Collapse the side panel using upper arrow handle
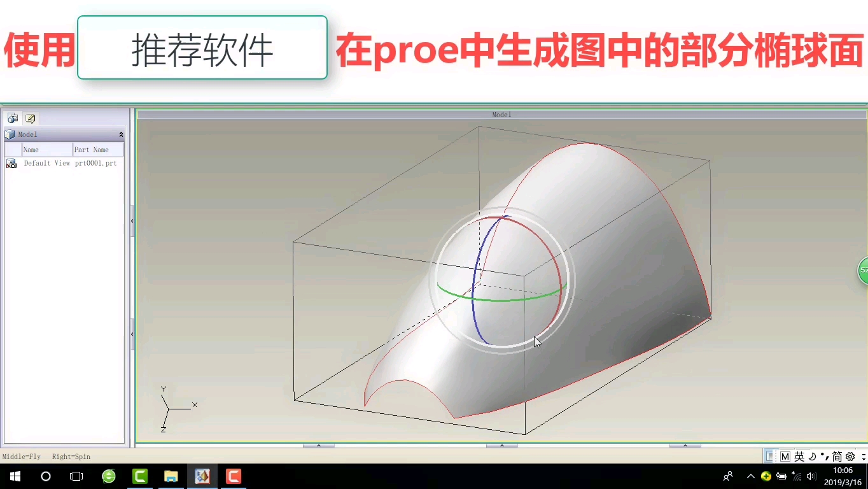 tap(132, 221)
